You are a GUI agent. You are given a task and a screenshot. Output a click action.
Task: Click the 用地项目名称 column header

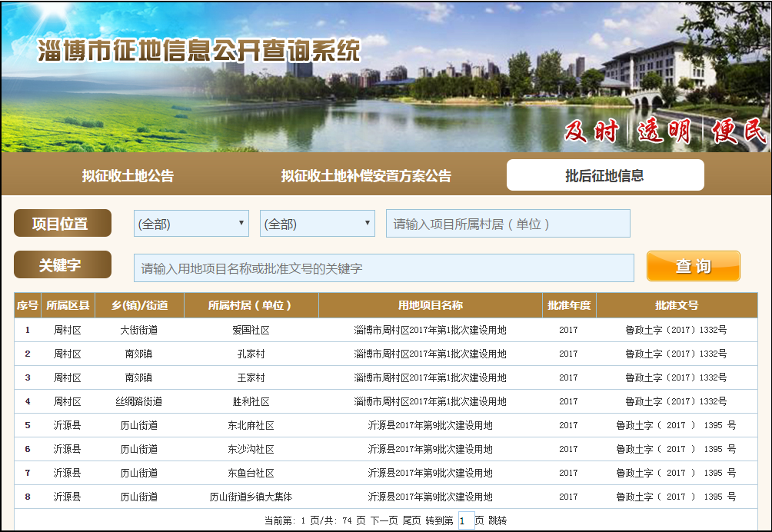[x=430, y=305]
